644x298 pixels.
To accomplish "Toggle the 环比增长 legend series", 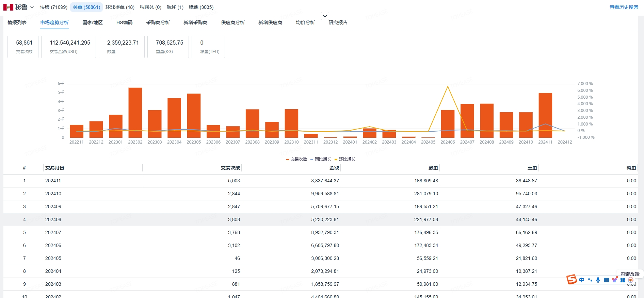I will coord(345,159).
